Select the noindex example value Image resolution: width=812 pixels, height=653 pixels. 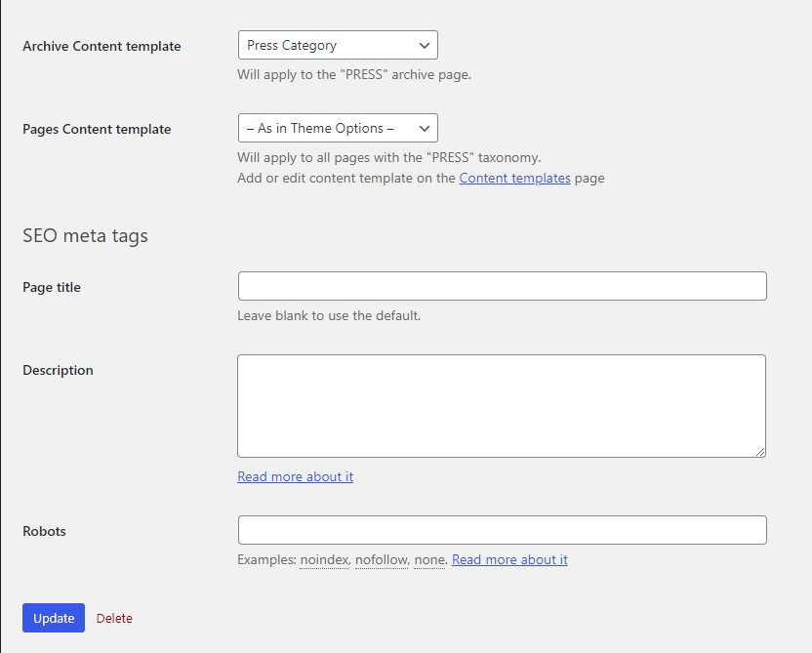coord(324,559)
